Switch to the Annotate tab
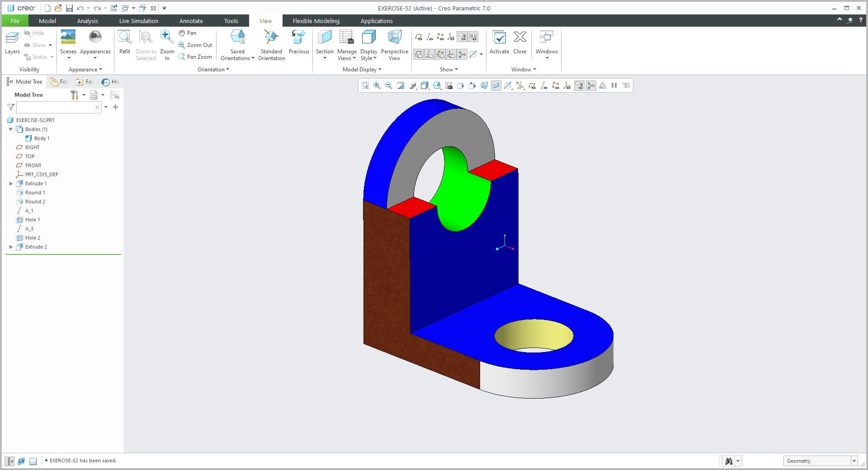This screenshot has height=470, width=868. tap(191, 21)
